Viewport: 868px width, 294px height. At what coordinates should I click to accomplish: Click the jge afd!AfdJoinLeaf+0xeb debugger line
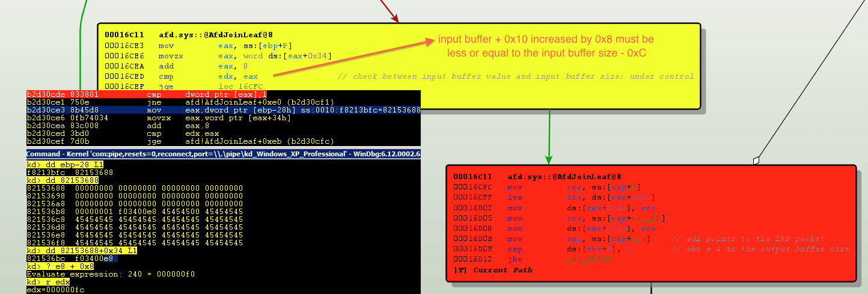click(224, 141)
